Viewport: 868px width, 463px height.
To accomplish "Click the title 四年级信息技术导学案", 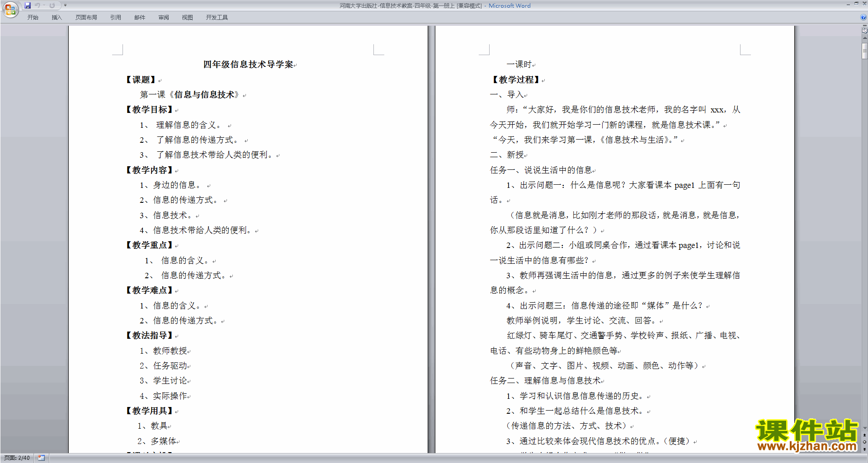I will coord(248,65).
